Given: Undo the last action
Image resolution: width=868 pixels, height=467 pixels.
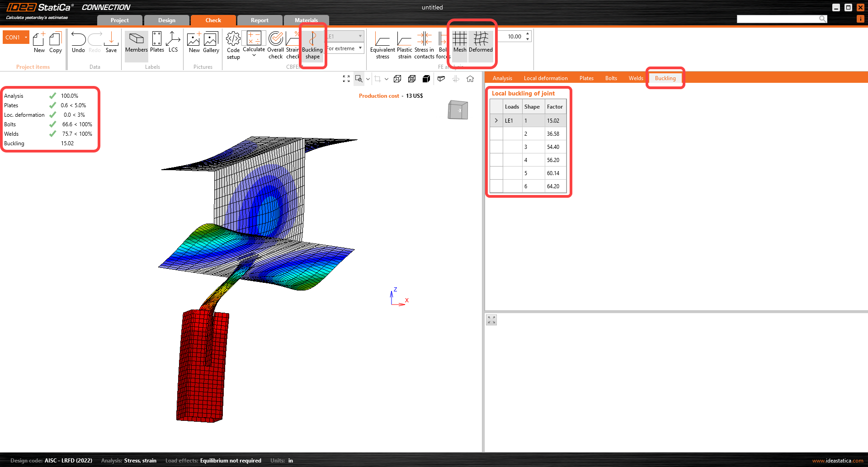Looking at the screenshot, I should [78, 43].
